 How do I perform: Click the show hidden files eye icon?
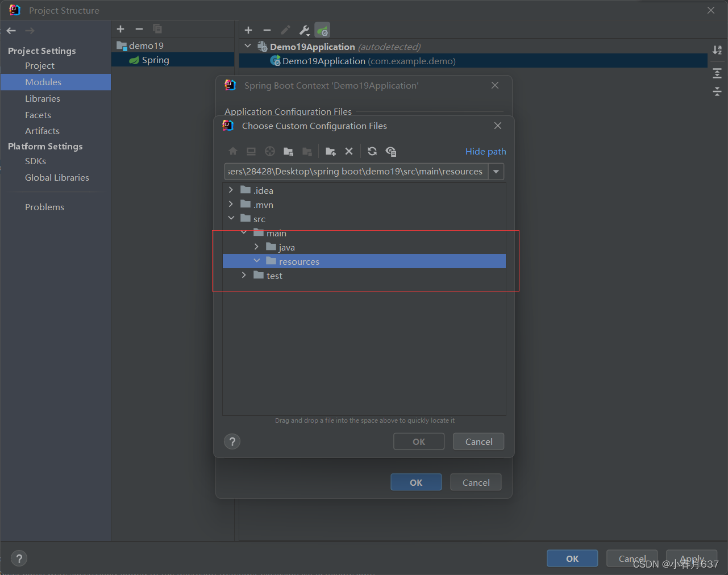(x=391, y=151)
